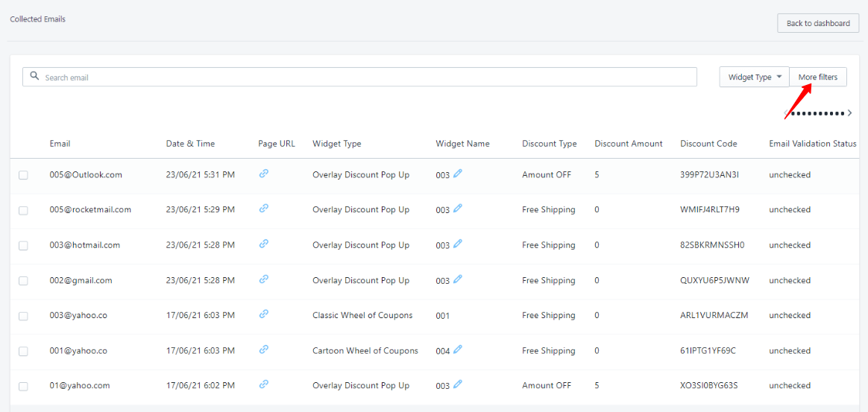Open page URL link for 003@hotmail.com
Screen dimensions: 868x412
coord(264,244)
